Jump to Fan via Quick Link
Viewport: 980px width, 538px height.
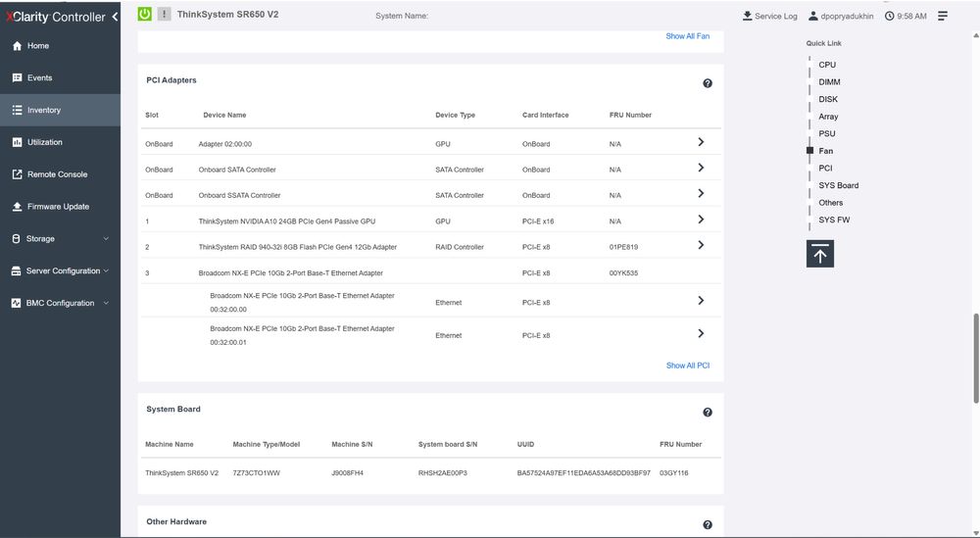[825, 151]
